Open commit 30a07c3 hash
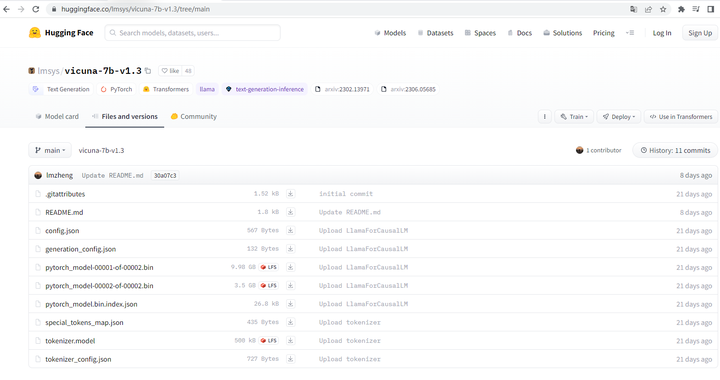Viewport: 720px width, 380px height. click(x=165, y=175)
